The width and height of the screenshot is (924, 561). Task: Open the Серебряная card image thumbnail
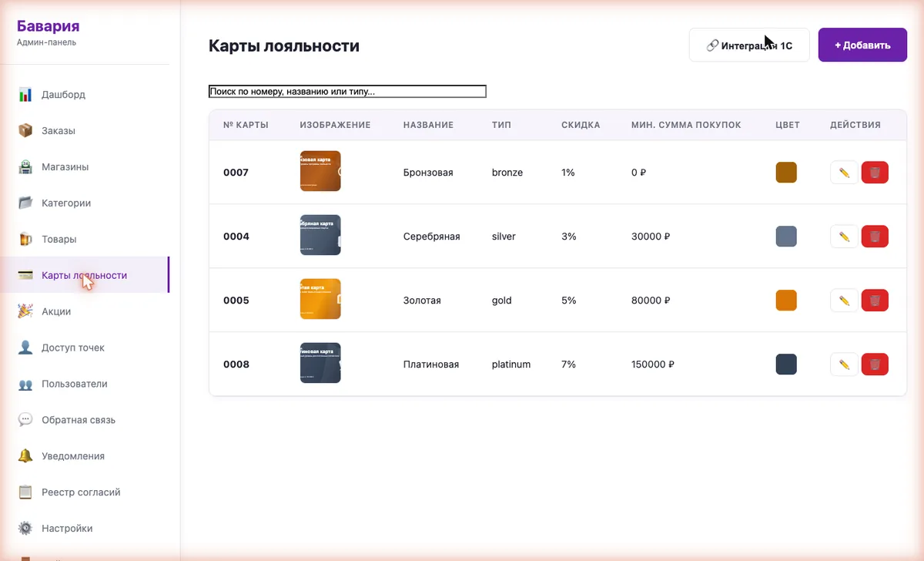pos(320,235)
